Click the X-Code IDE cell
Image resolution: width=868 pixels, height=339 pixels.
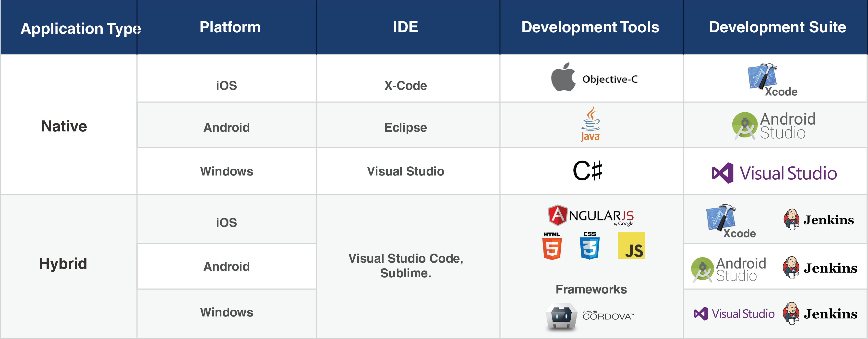point(408,78)
